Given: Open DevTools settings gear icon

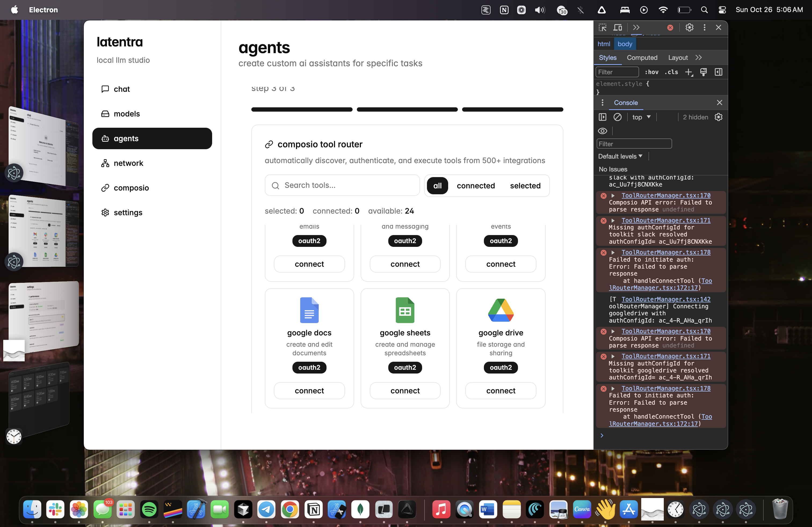Looking at the screenshot, I should pos(689,27).
